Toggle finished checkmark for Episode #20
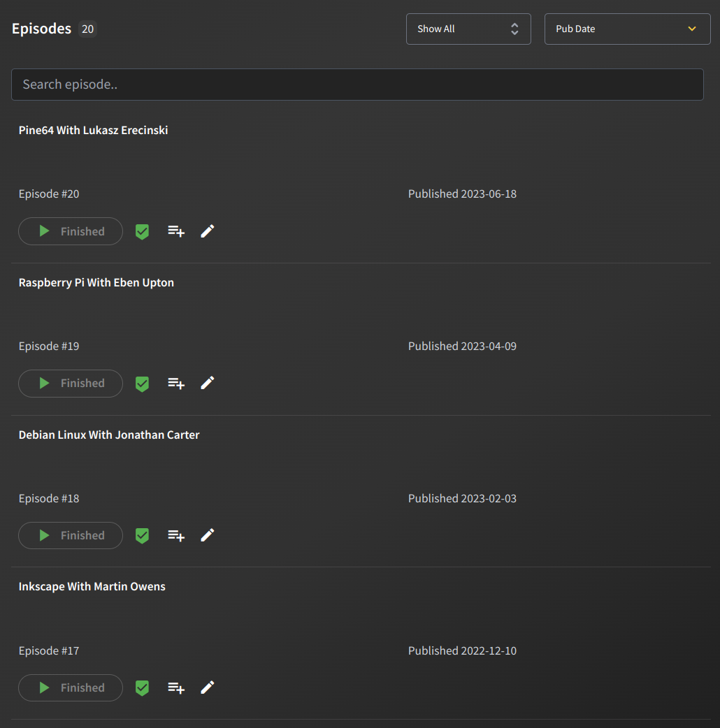This screenshot has height=728, width=720. [142, 231]
